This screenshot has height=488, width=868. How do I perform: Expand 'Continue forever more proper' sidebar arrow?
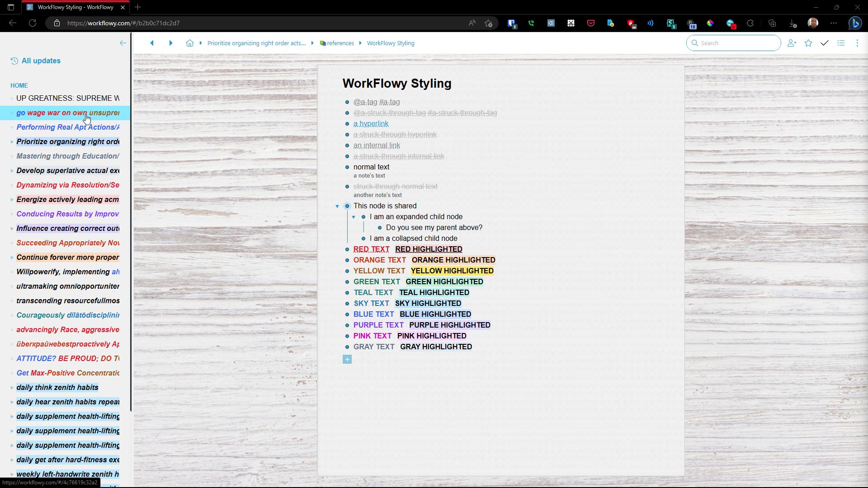coord(12,258)
